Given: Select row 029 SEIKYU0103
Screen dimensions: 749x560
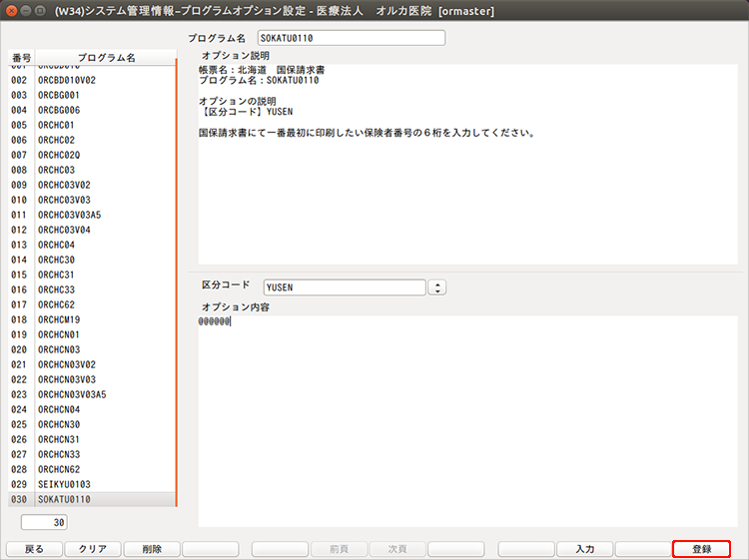Looking at the screenshot, I should click(x=92, y=484).
